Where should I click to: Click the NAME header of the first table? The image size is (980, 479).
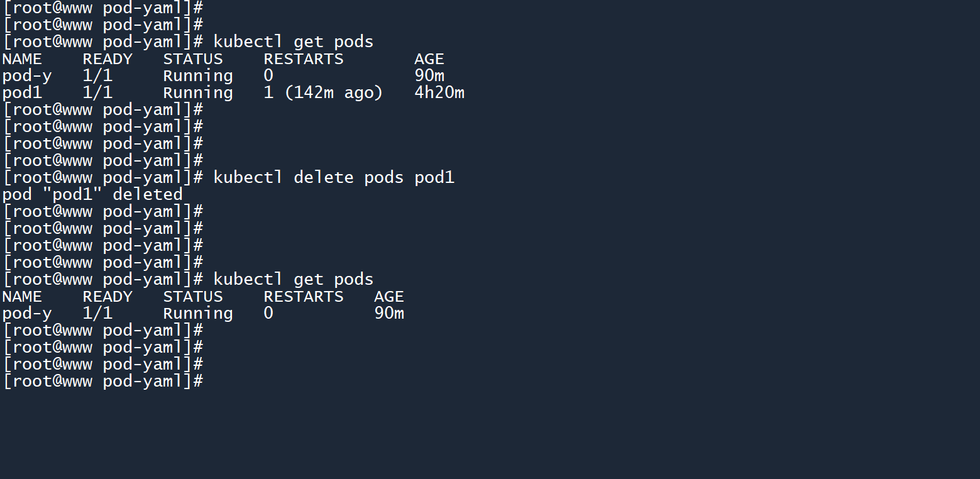click(x=22, y=59)
